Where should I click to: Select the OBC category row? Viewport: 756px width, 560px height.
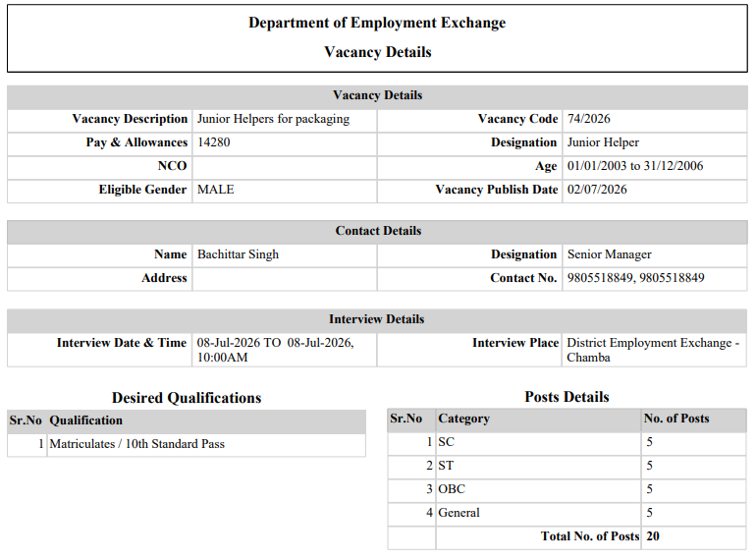(x=567, y=489)
